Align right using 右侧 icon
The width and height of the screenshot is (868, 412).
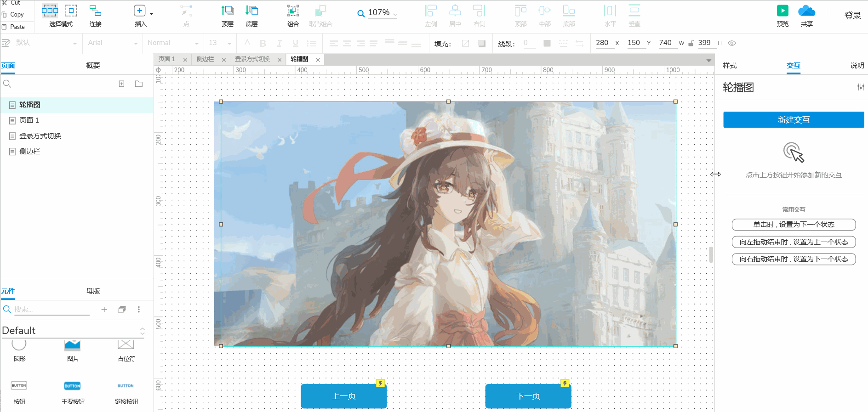[479, 11]
